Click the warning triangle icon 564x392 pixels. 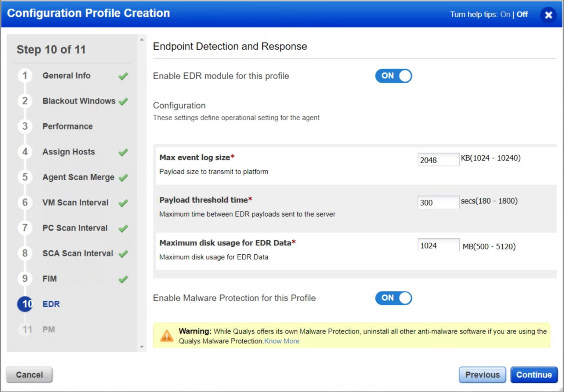pyautogui.click(x=167, y=335)
